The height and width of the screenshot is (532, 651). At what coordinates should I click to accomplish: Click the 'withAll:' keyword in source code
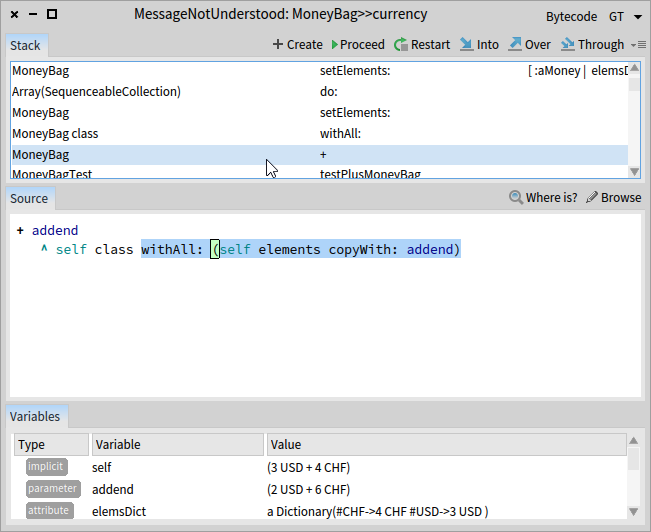(x=172, y=250)
